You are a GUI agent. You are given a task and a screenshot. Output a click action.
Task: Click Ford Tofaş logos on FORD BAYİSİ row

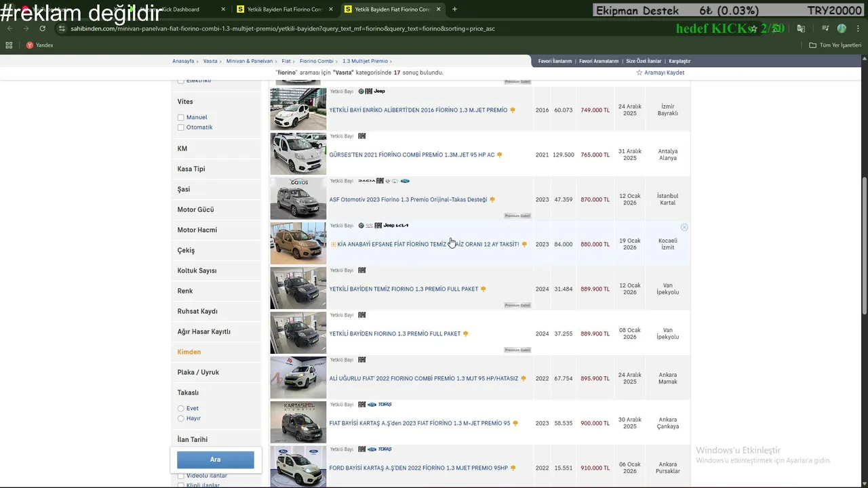[375, 449]
